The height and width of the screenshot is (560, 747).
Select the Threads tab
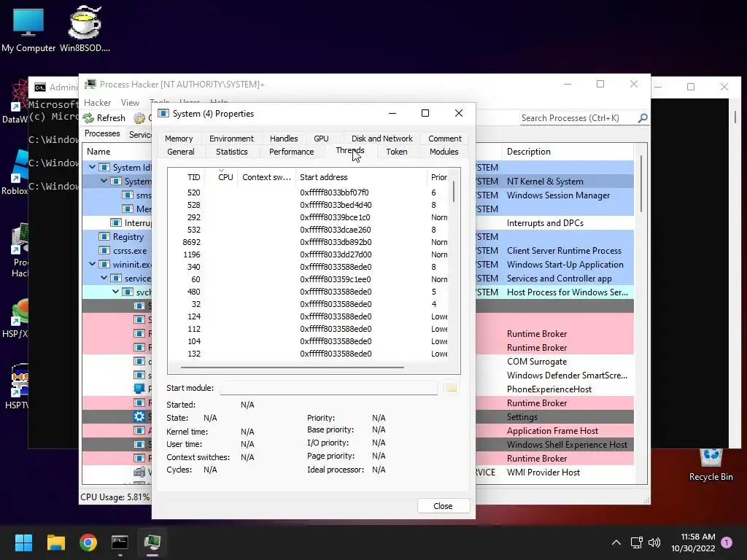[x=350, y=150]
